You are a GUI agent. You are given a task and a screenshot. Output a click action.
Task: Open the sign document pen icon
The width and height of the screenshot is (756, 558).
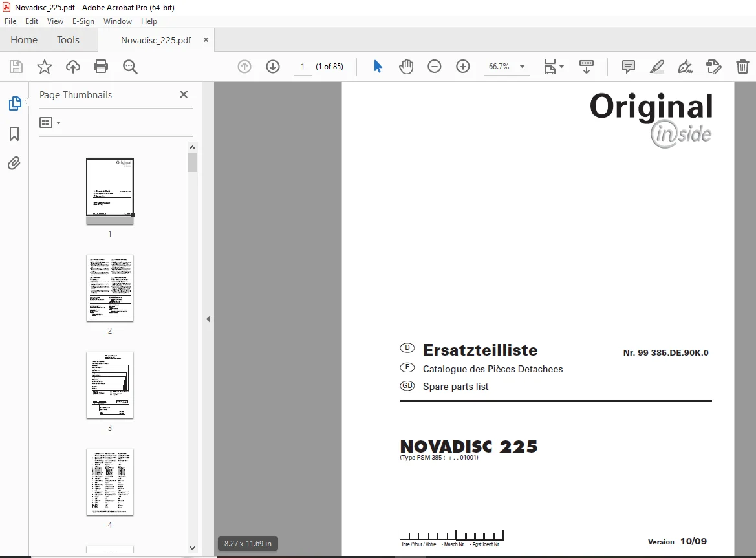[x=685, y=67]
